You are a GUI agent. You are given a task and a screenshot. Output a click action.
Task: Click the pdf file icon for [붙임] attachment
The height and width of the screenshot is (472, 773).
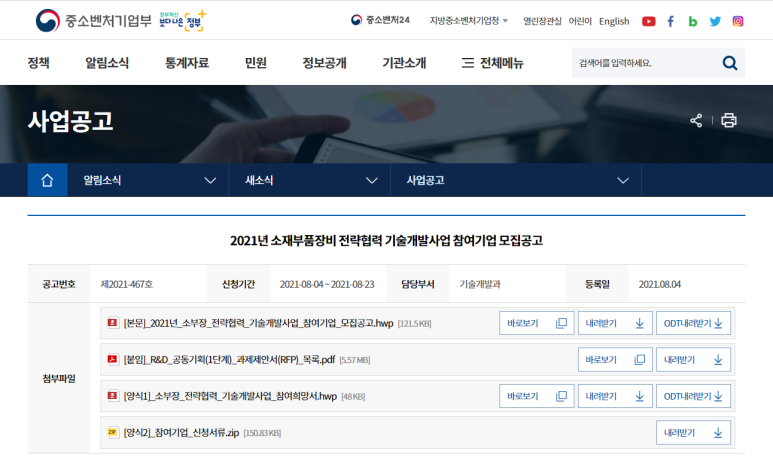tap(113, 359)
